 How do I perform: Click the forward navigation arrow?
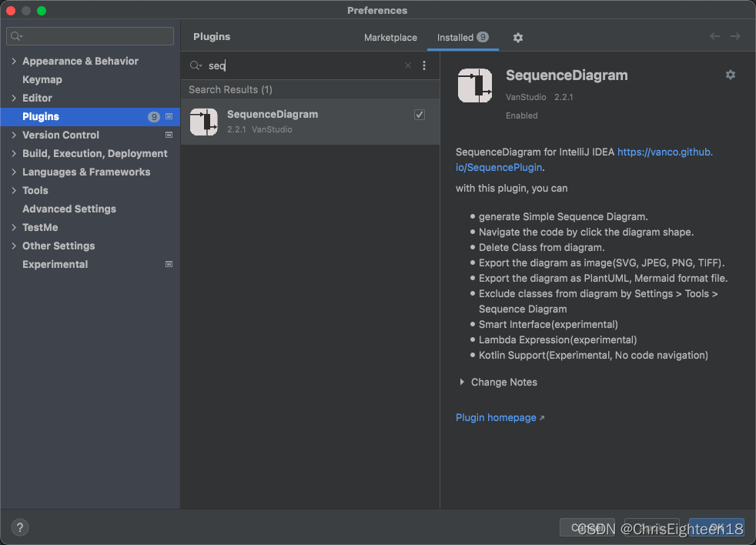(x=735, y=35)
